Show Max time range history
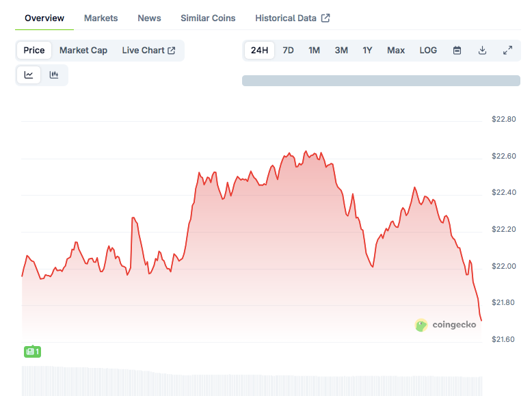This screenshot has width=532, height=396. [396, 51]
